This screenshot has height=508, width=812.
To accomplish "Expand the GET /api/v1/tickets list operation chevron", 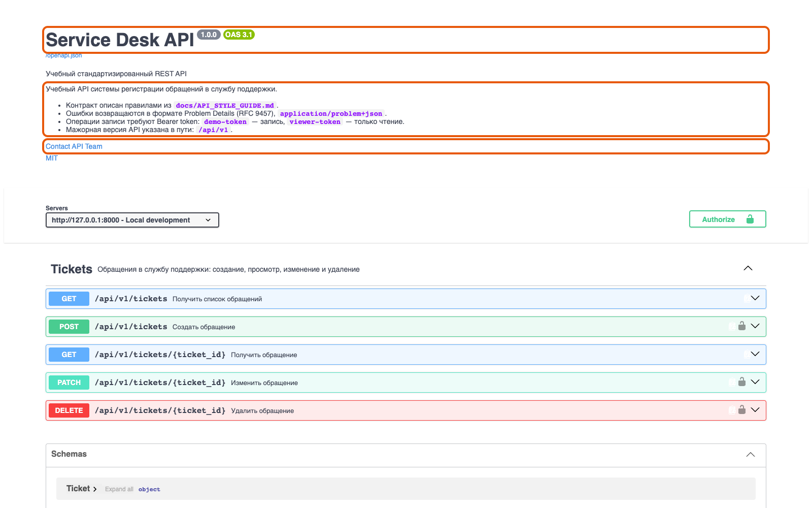I will [x=755, y=298].
